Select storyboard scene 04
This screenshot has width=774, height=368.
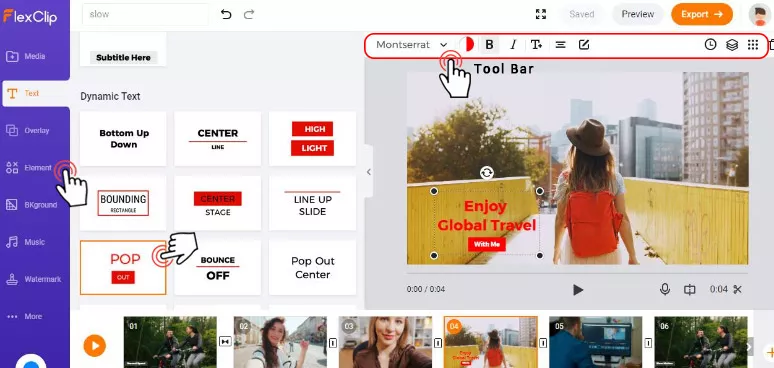pyautogui.click(x=491, y=342)
